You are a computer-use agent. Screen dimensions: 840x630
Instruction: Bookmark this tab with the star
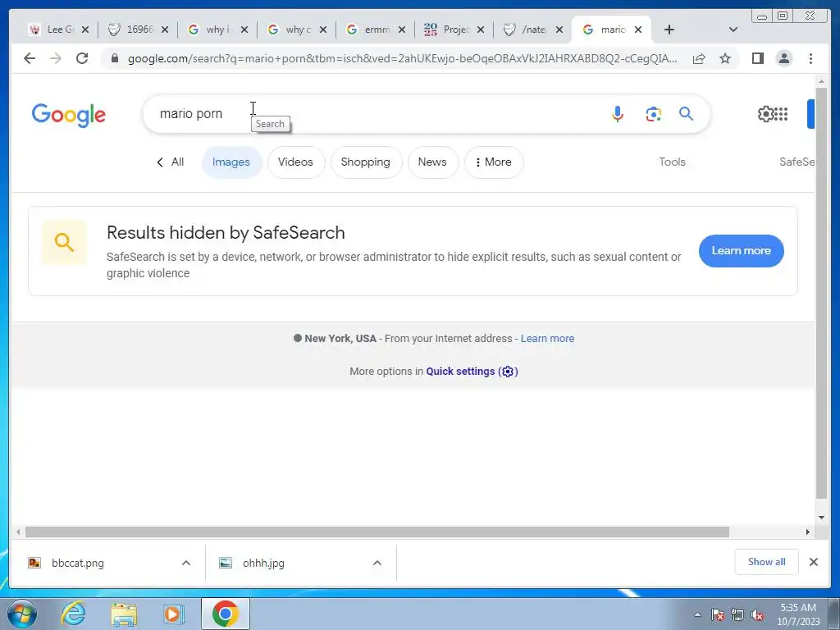point(725,58)
